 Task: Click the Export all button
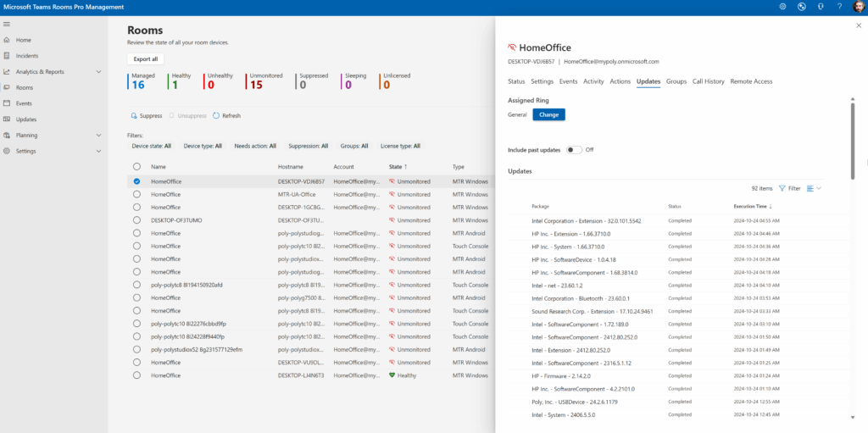(x=146, y=59)
